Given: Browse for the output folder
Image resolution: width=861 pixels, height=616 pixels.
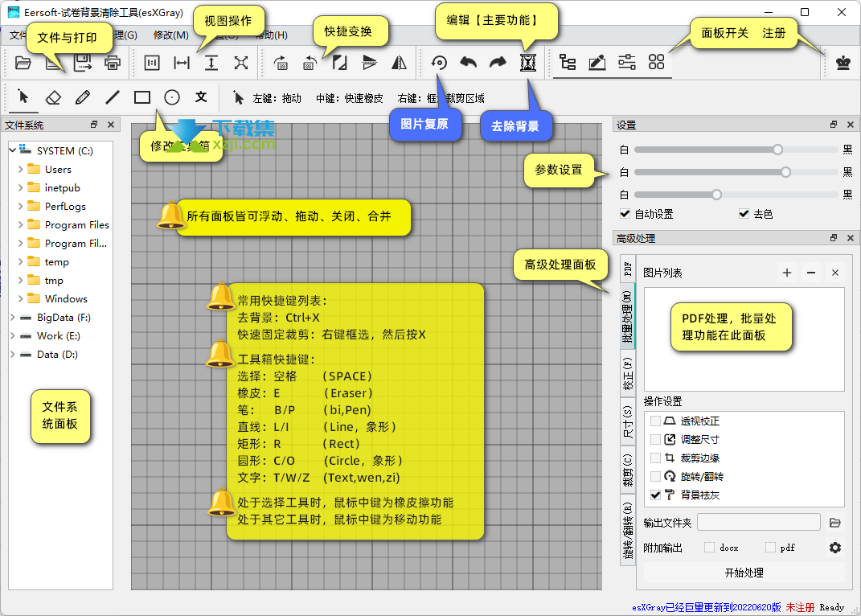Looking at the screenshot, I should 835,523.
